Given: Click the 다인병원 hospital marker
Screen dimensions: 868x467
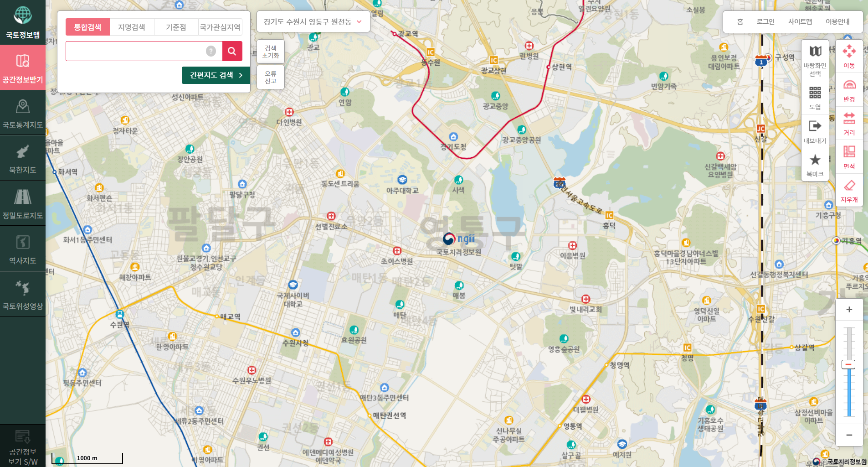Looking at the screenshot, I should click(x=289, y=112).
